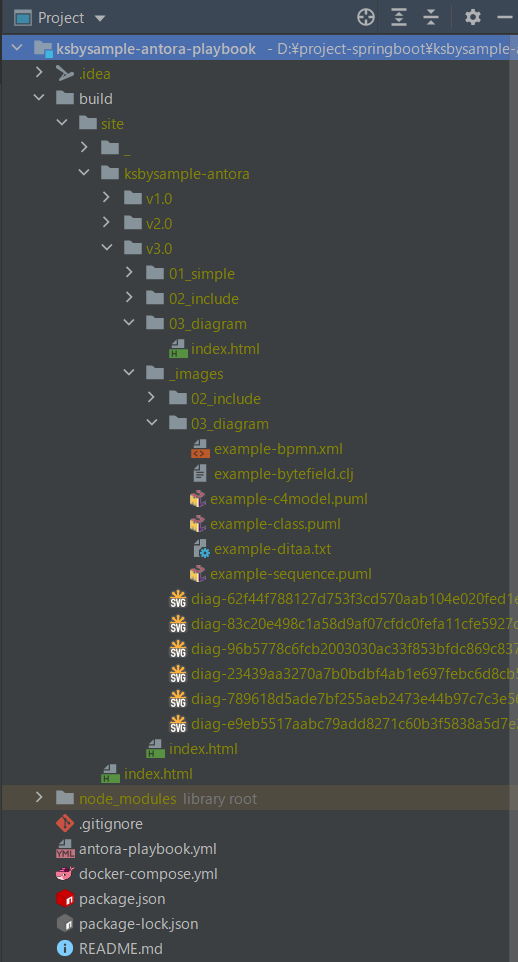Click the README.md info icon
Screen dimensions: 518x962
(64, 949)
